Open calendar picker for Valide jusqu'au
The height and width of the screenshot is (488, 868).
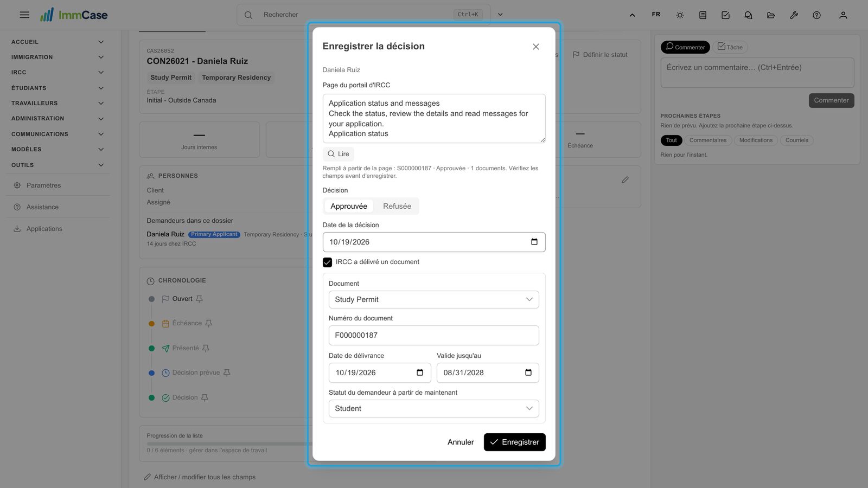point(528,373)
